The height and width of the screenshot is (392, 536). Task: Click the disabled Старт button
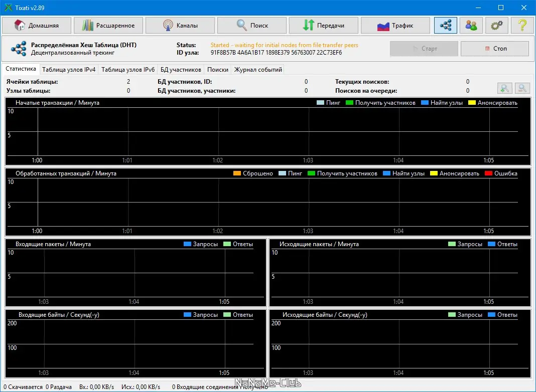coord(424,49)
